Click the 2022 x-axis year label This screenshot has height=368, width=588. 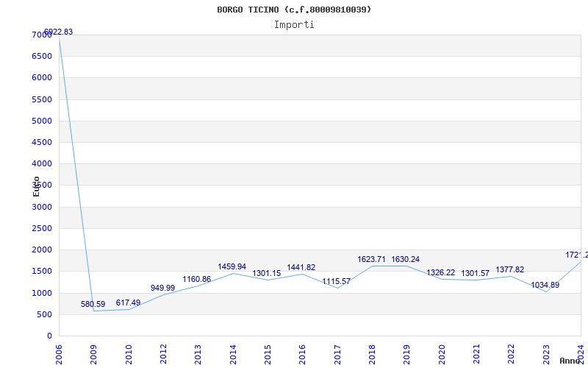point(512,355)
